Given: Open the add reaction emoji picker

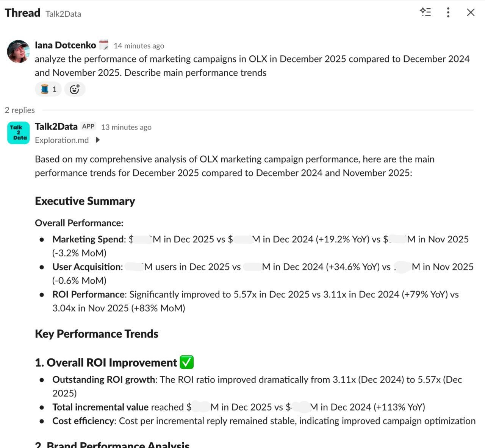Looking at the screenshot, I should tap(75, 89).
